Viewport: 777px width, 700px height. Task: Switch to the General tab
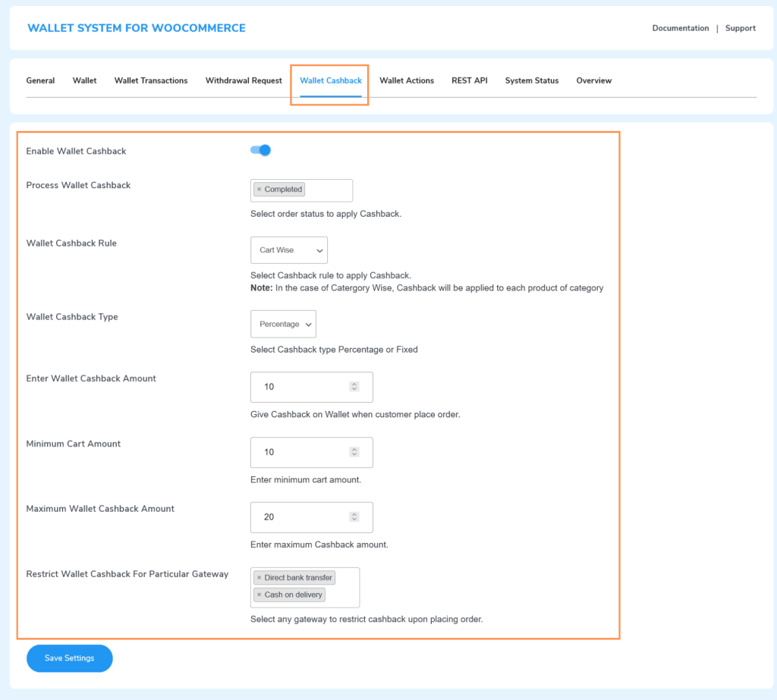click(x=40, y=80)
